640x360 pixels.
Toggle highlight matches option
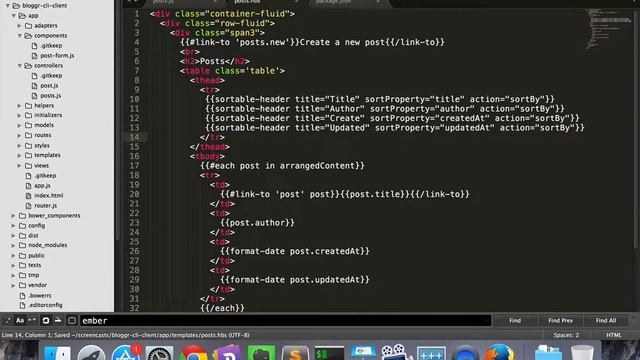coord(72,320)
